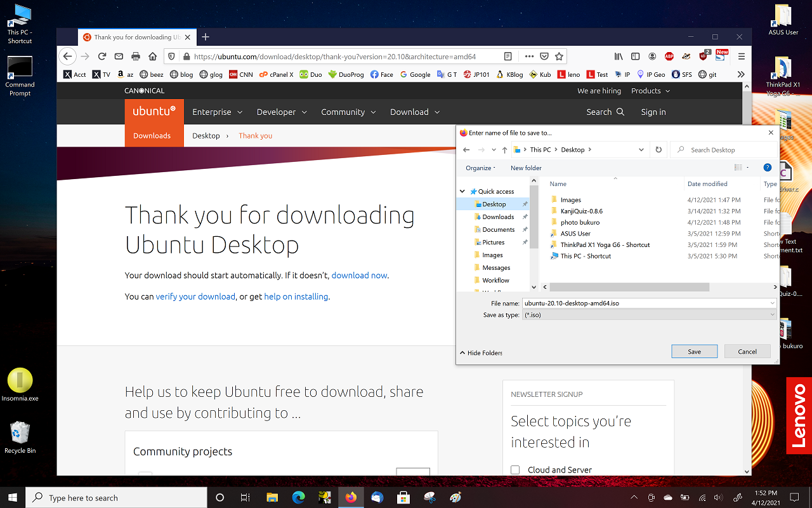The width and height of the screenshot is (812, 508).
Task: Open Google bookmark in bookmarks bar
Action: (x=415, y=74)
